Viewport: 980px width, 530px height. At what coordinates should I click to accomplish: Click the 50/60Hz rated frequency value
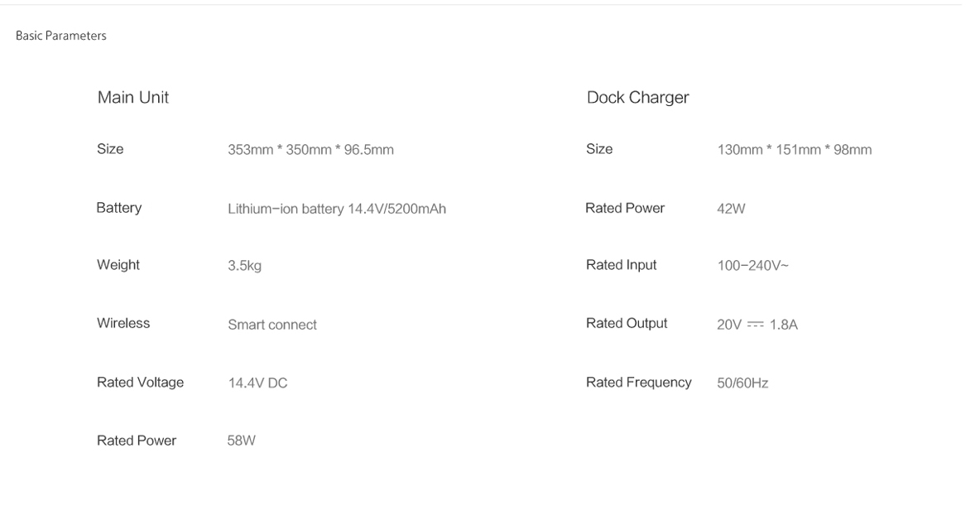coord(742,383)
